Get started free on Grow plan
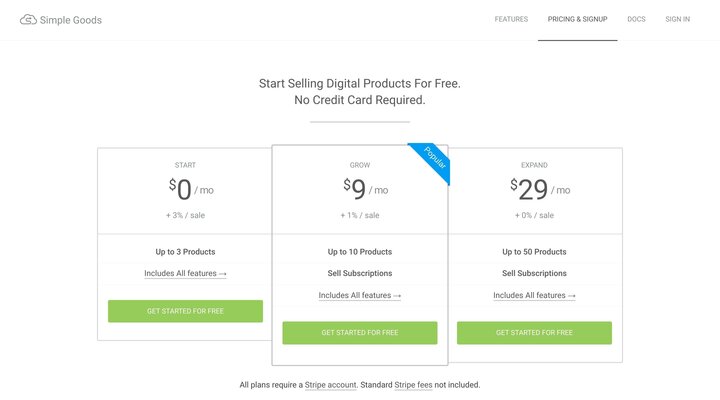The height and width of the screenshot is (400, 720). [360, 332]
